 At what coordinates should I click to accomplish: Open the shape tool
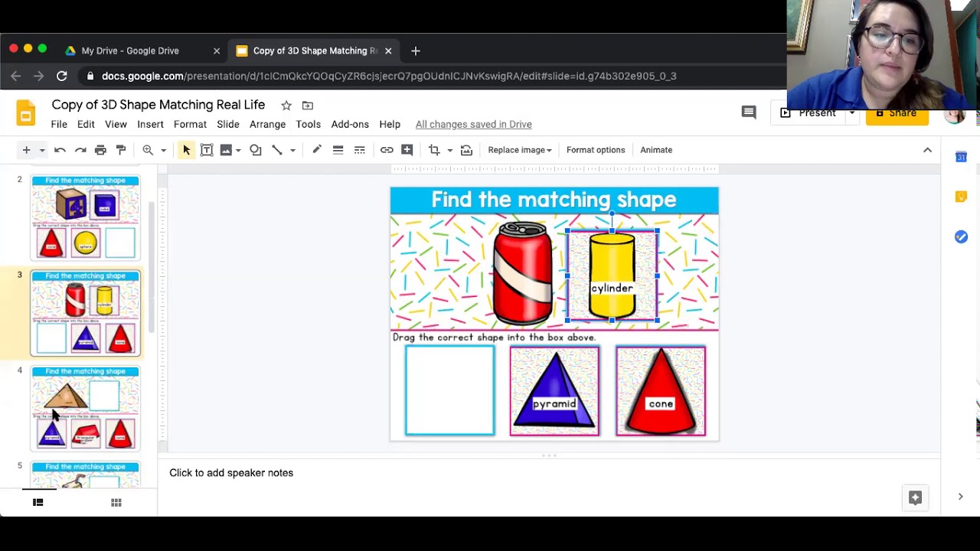pyautogui.click(x=256, y=150)
